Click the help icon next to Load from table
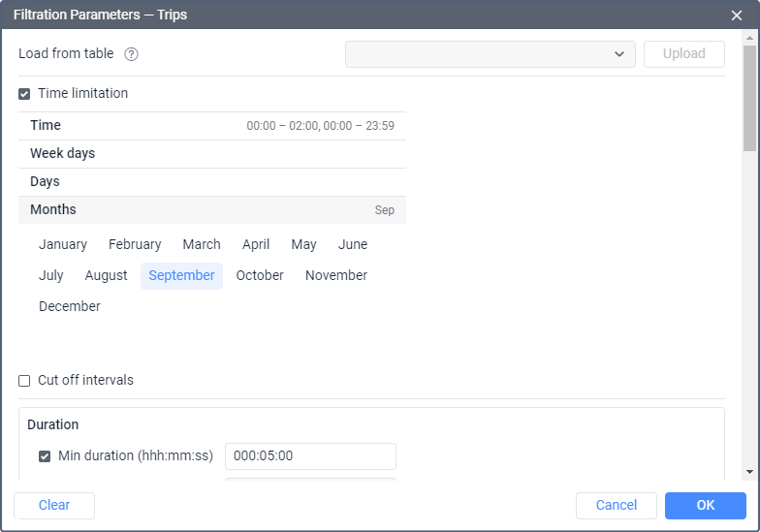760x532 pixels. 131,54
